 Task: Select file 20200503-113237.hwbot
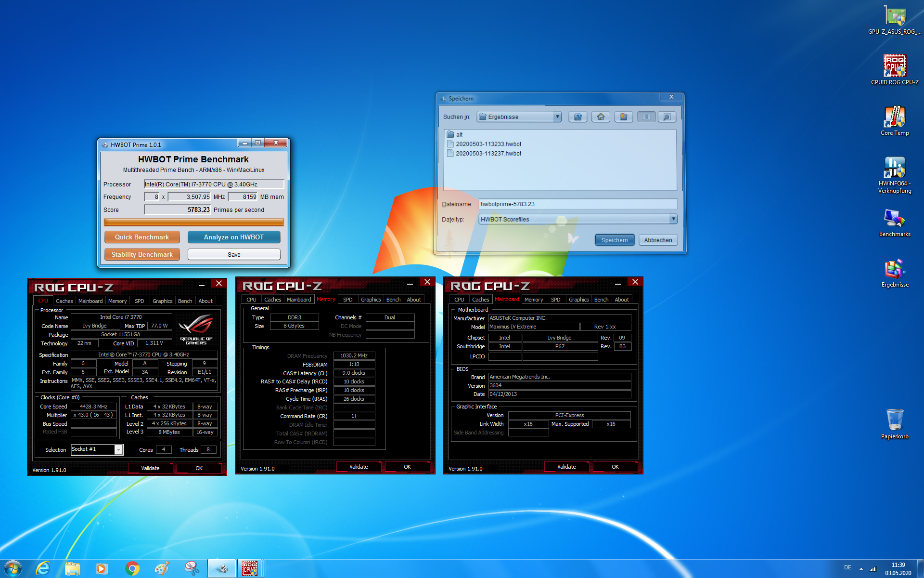[x=484, y=154]
